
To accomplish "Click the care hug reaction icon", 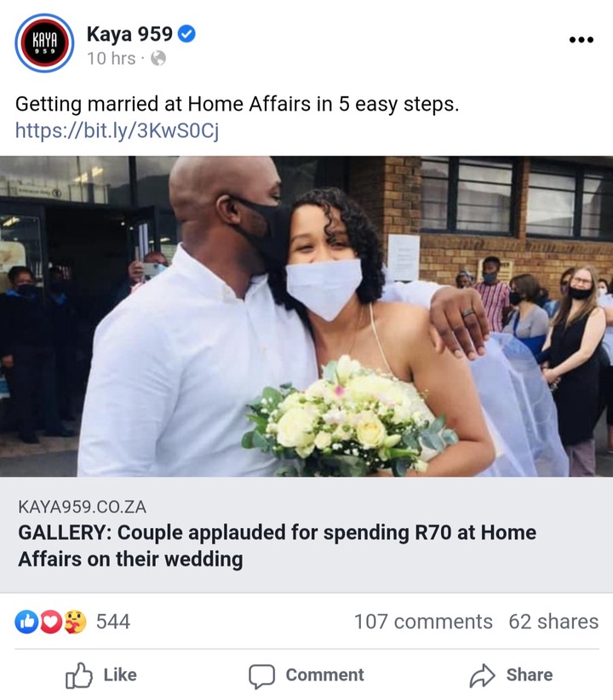I will (x=75, y=622).
